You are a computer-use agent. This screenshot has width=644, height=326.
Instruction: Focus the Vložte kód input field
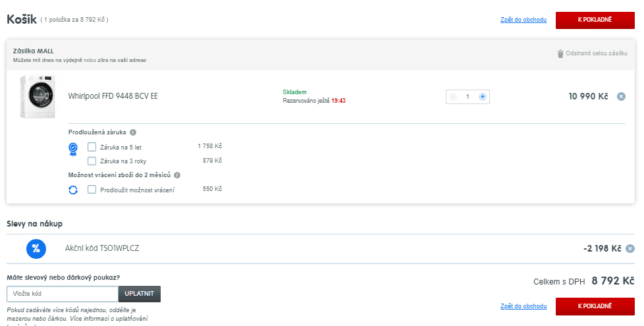tap(63, 294)
